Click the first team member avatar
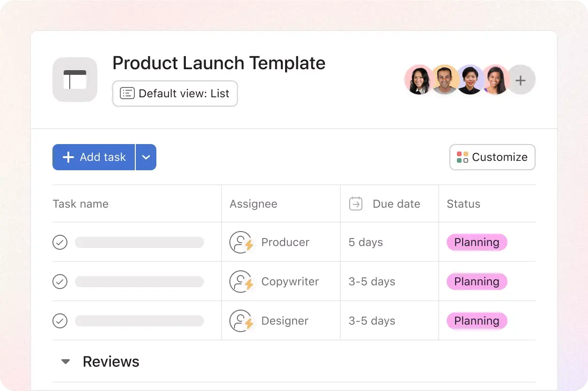588x391 pixels. 418,80
